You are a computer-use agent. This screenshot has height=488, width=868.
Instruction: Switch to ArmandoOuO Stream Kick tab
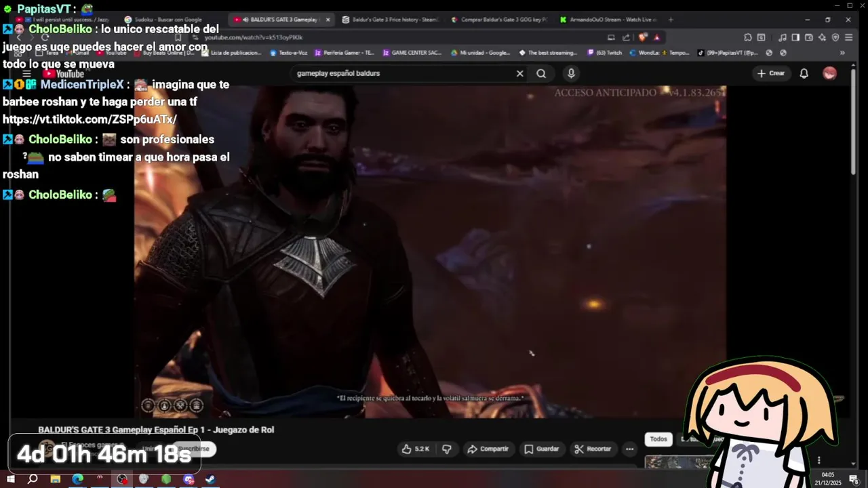[608, 20]
